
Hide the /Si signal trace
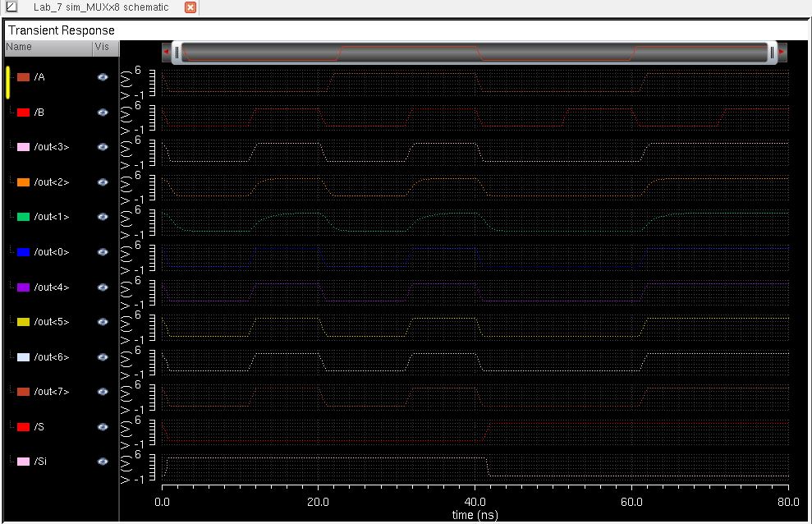pyautogui.click(x=103, y=462)
